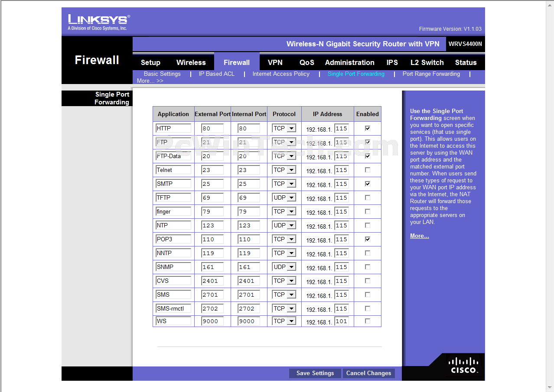554x392 pixels.
Task: Go to the QoS tab
Action: [x=307, y=62]
